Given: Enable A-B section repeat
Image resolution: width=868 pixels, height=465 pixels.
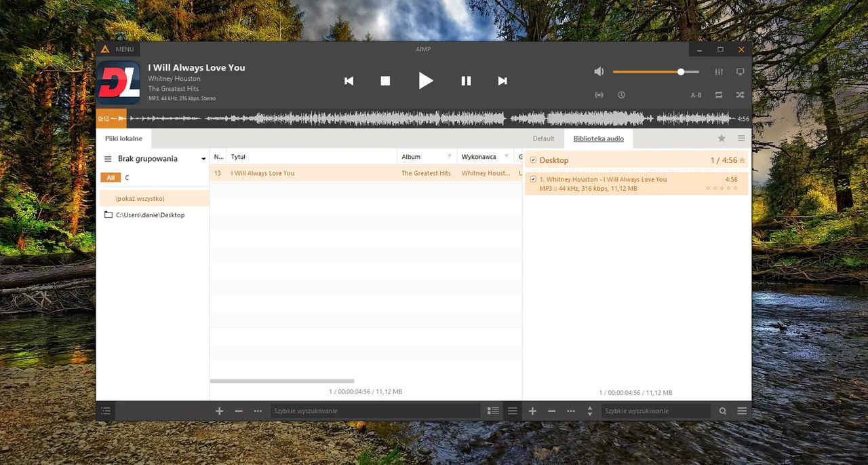Looking at the screenshot, I should click(696, 95).
